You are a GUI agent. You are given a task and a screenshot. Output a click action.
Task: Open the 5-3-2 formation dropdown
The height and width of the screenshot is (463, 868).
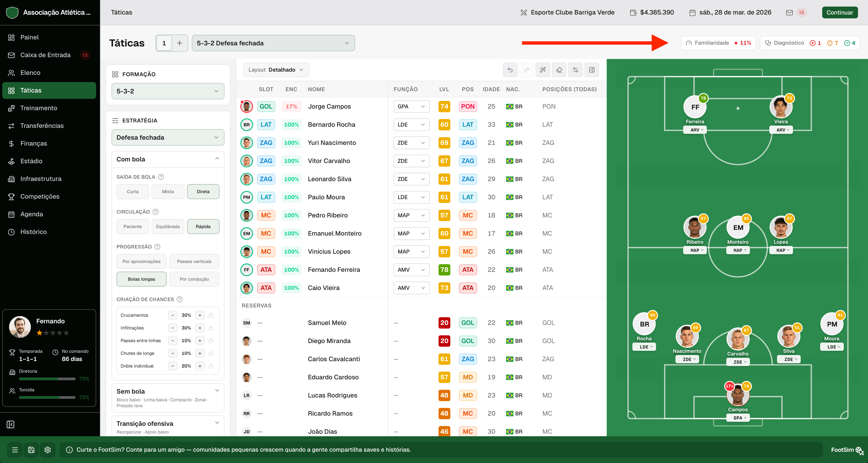168,91
